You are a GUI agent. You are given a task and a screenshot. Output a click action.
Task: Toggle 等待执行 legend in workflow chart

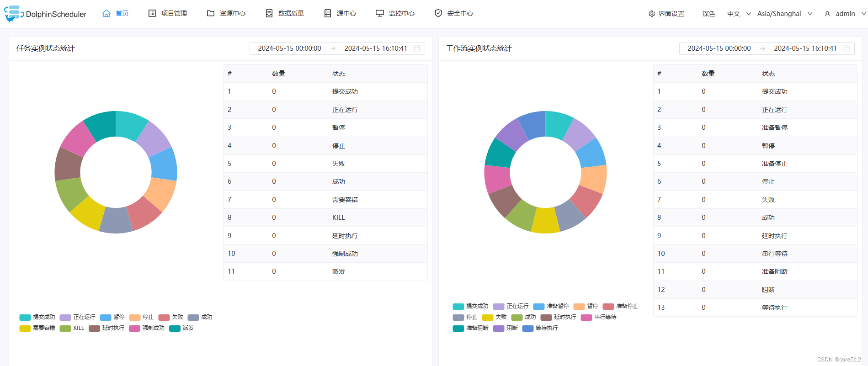coord(540,328)
